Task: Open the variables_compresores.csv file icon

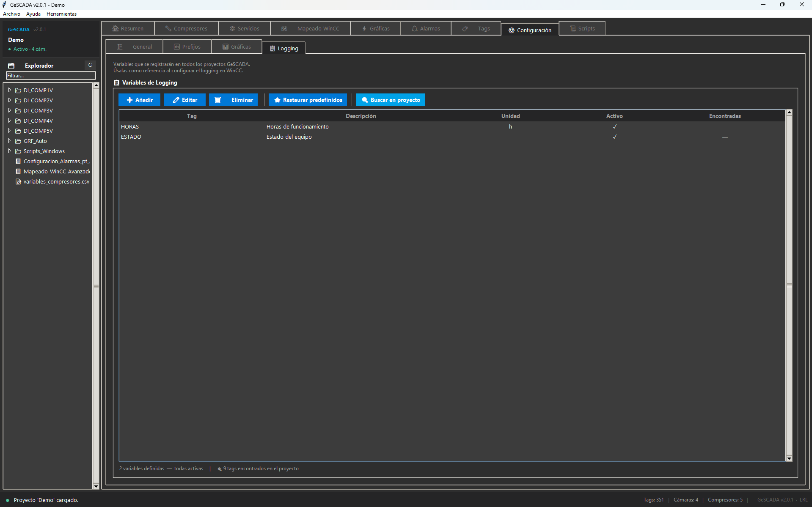Action: coord(18,181)
